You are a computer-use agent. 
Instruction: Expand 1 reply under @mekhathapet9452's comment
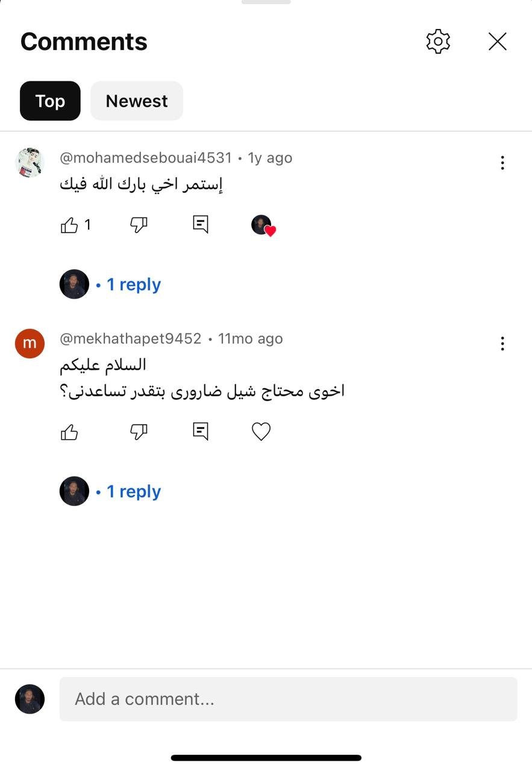point(134,492)
